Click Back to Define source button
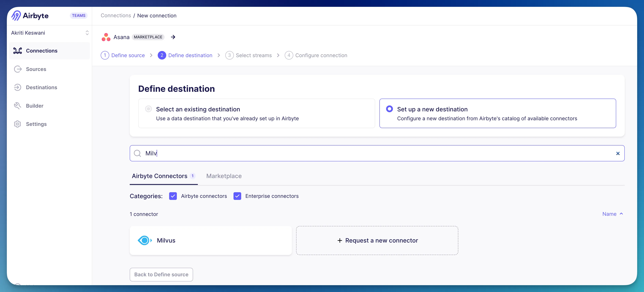This screenshot has height=292, width=644. click(161, 274)
